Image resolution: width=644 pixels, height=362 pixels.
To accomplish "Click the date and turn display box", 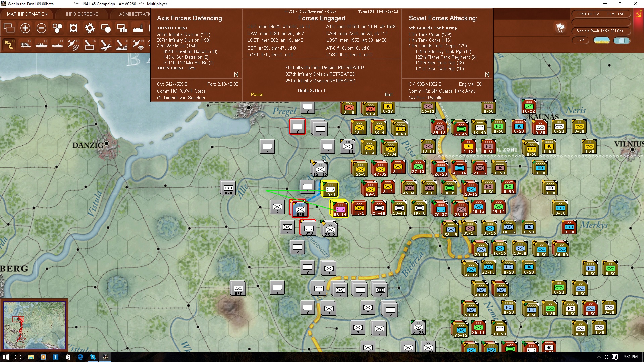I will point(601,14).
